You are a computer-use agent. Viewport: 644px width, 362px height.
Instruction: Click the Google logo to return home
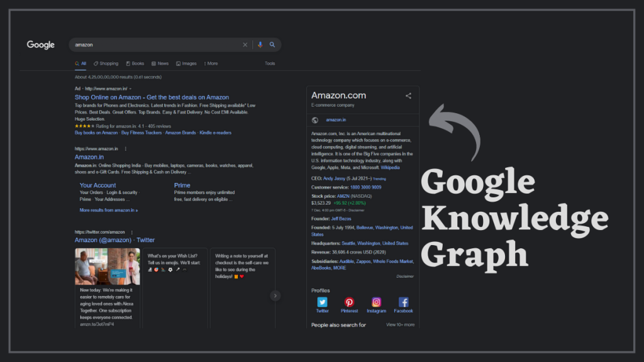pos(40,45)
